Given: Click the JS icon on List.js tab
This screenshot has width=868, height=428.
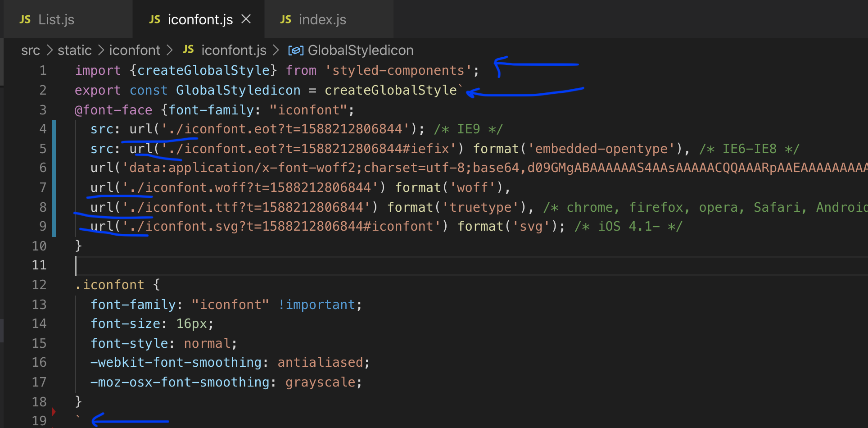Looking at the screenshot, I should click(x=25, y=20).
